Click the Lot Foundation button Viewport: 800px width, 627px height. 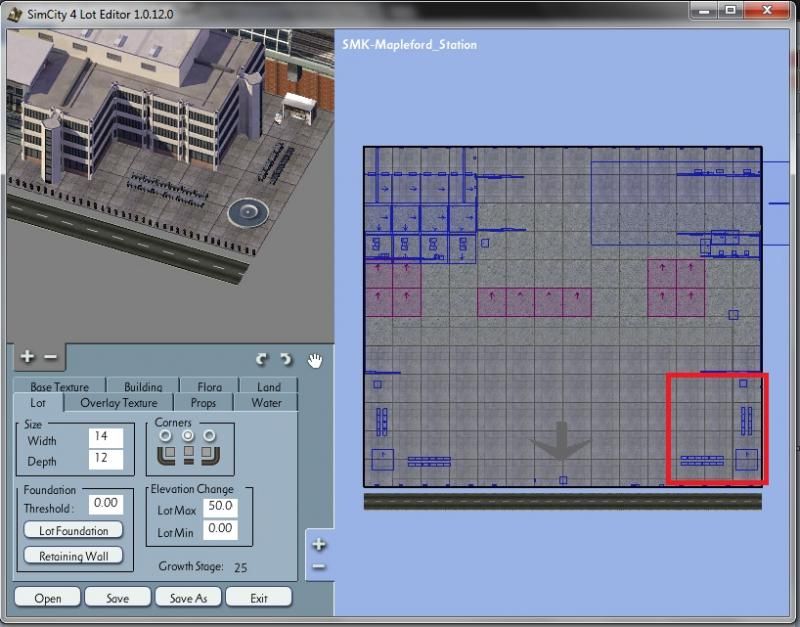73,531
